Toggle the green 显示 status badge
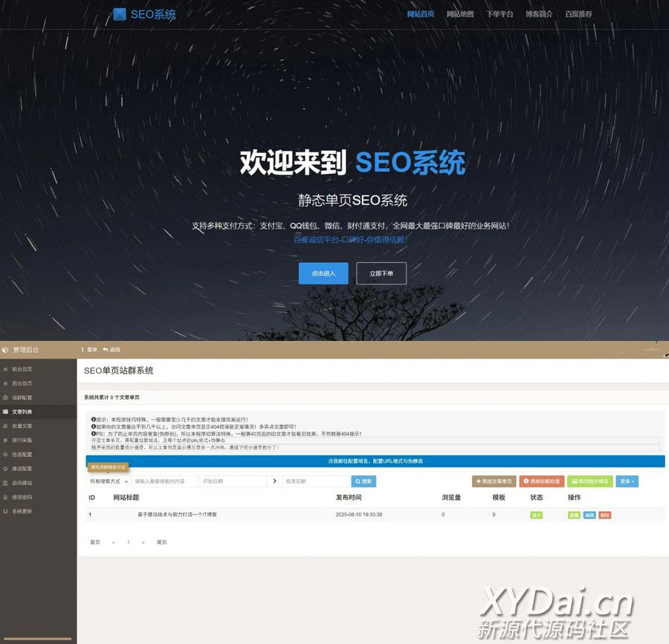This screenshot has width=669, height=644. [x=536, y=515]
